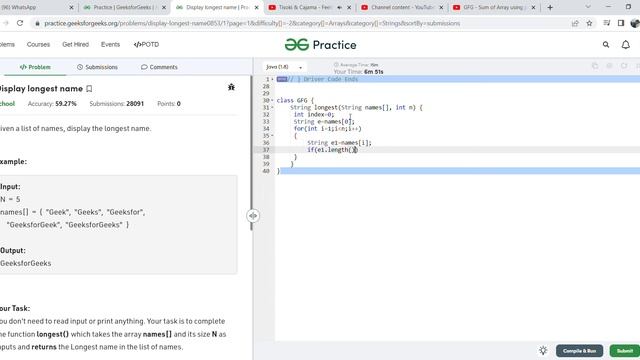Open the Courses menu

38,44
